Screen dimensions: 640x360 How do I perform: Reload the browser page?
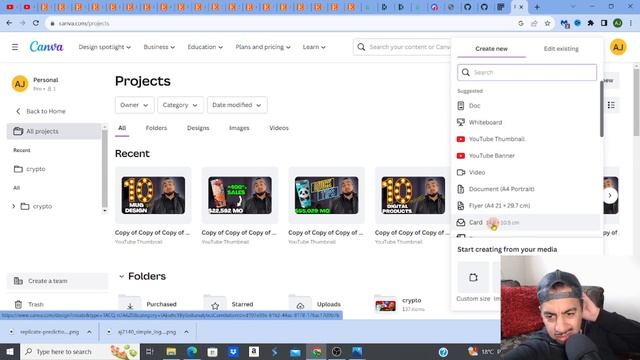pos(36,23)
